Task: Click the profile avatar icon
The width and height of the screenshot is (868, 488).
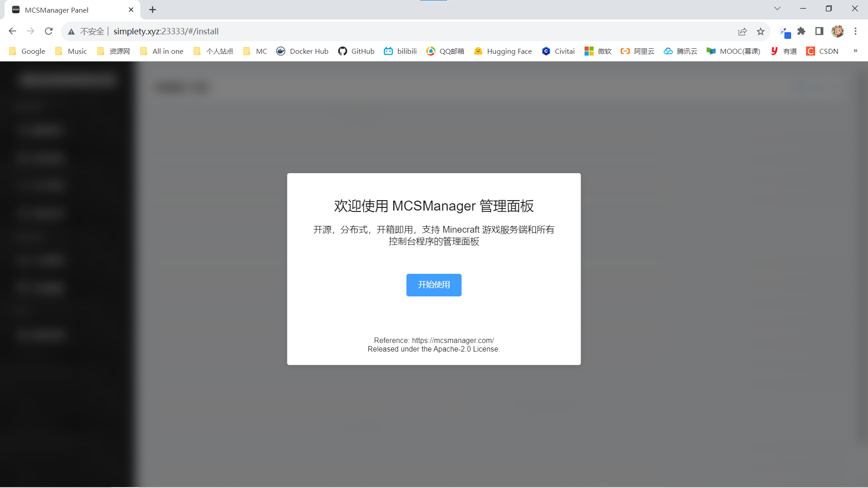Action: 837,31
